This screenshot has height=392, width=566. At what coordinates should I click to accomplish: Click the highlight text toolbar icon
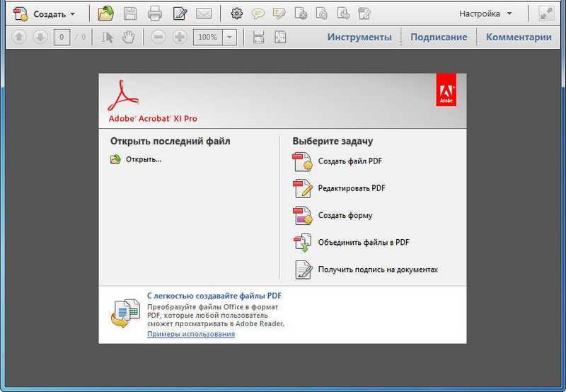279,13
